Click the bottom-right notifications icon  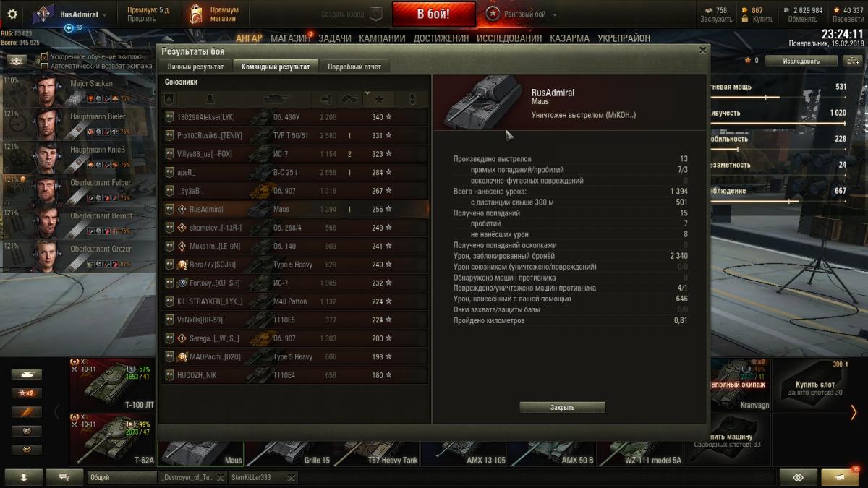click(x=840, y=477)
